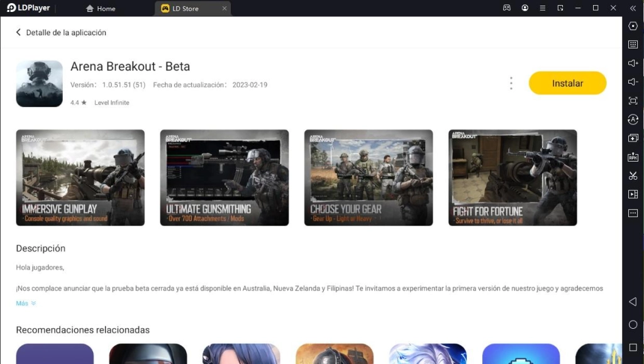644x364 pixels.
Task: Click the 4.4 star rating
Action: point(78,102)
